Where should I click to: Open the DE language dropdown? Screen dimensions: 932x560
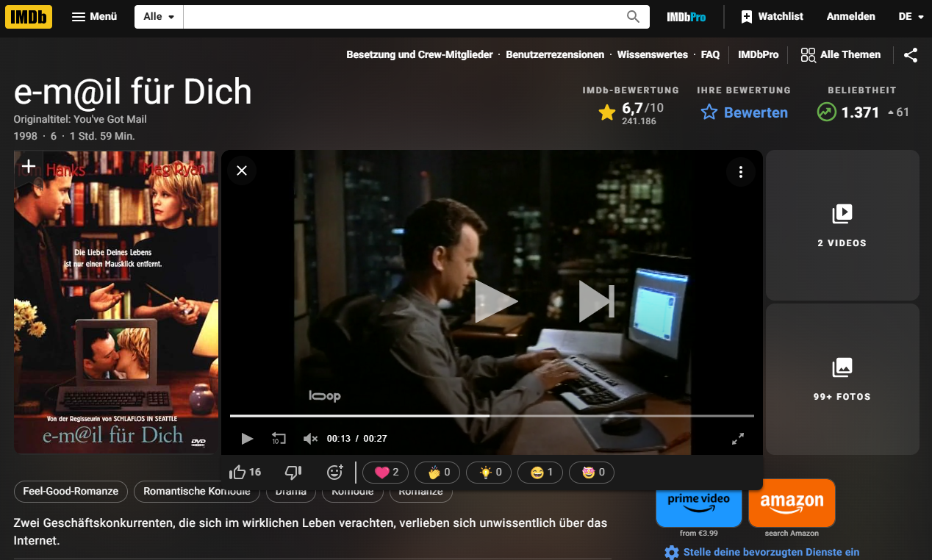(911, 17)
